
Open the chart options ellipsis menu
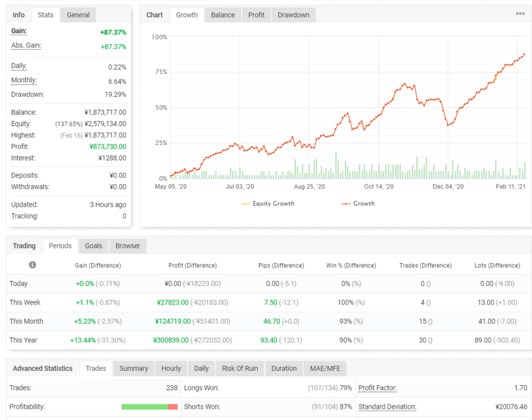point(520,13)
